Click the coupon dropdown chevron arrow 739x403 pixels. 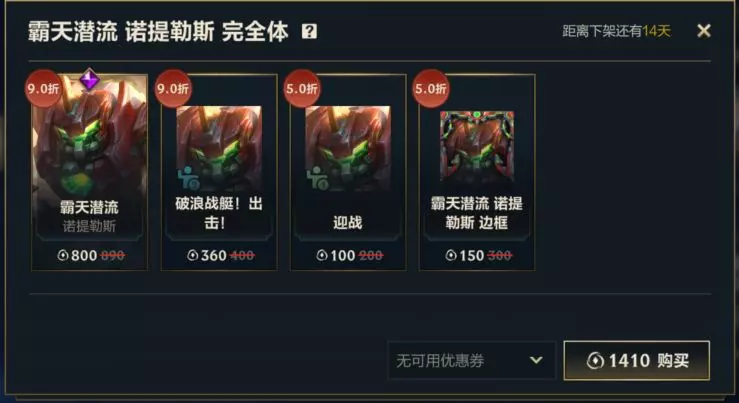pos(536,361)
